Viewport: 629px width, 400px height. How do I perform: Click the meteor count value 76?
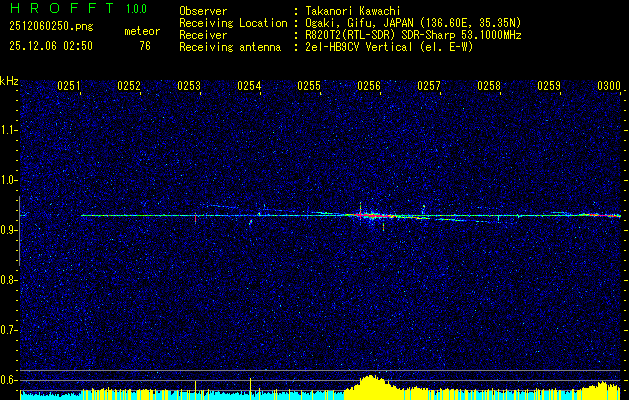pos(145,46)
